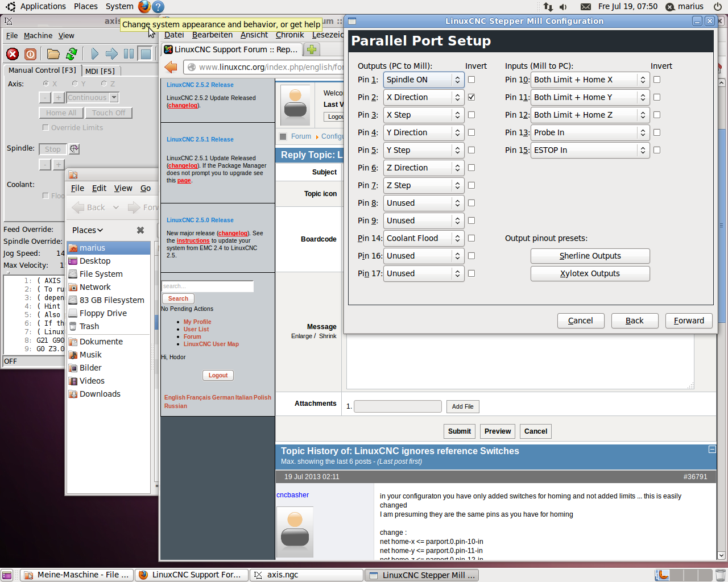Screen dimensions: 728x582
Task: Click the pause icon in AXIS toolbar
Action: [x=129, y=54]
